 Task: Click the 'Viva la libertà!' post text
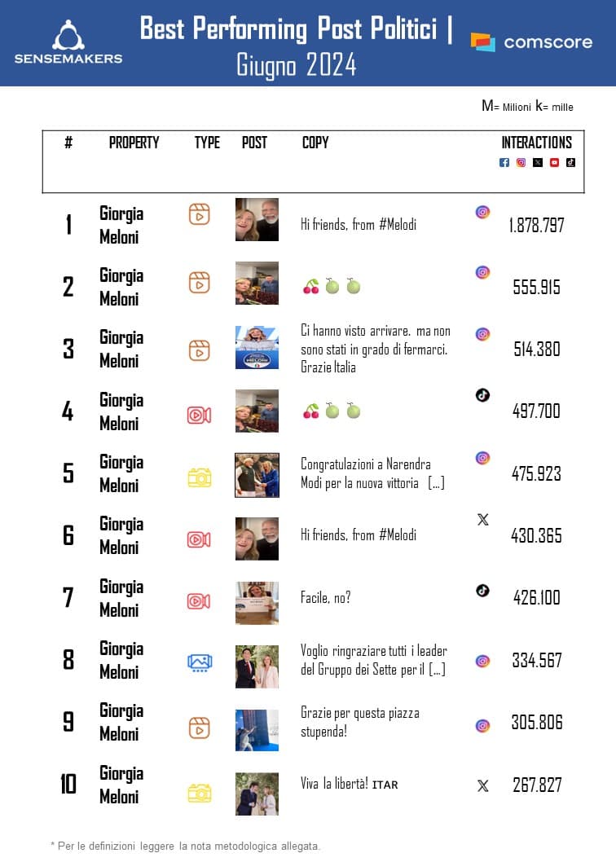[x=349, y=785]
